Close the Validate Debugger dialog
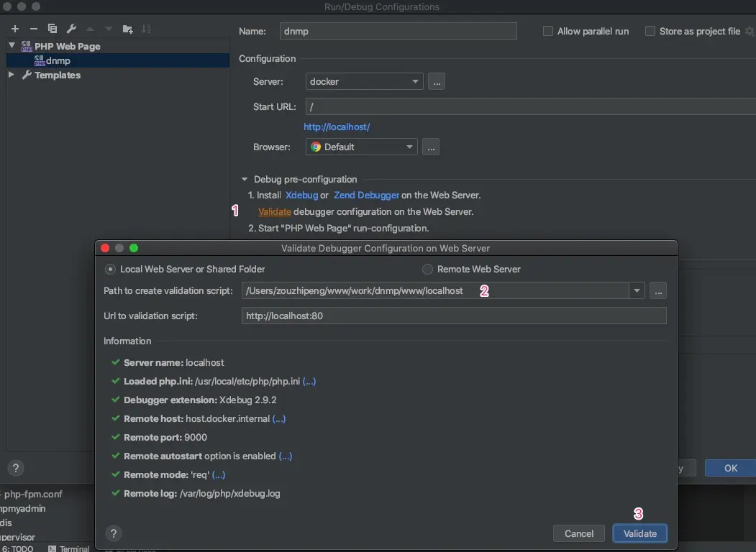756x552 pixels. click(105, 248)
